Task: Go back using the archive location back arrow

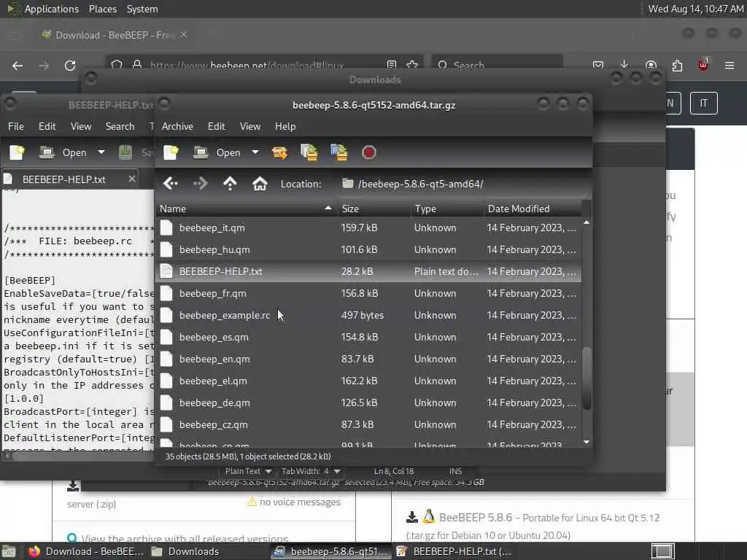Action: [171, 184]
